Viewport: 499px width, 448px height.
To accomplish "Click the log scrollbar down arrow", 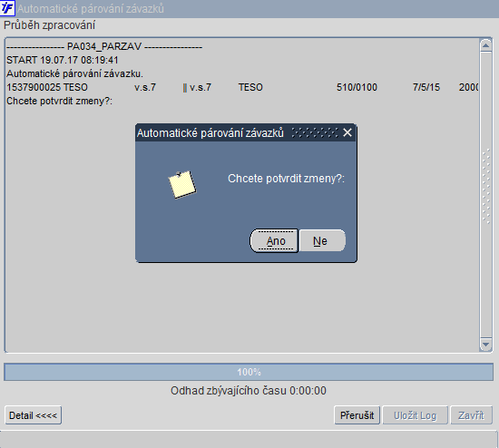I will pos(485,345).
